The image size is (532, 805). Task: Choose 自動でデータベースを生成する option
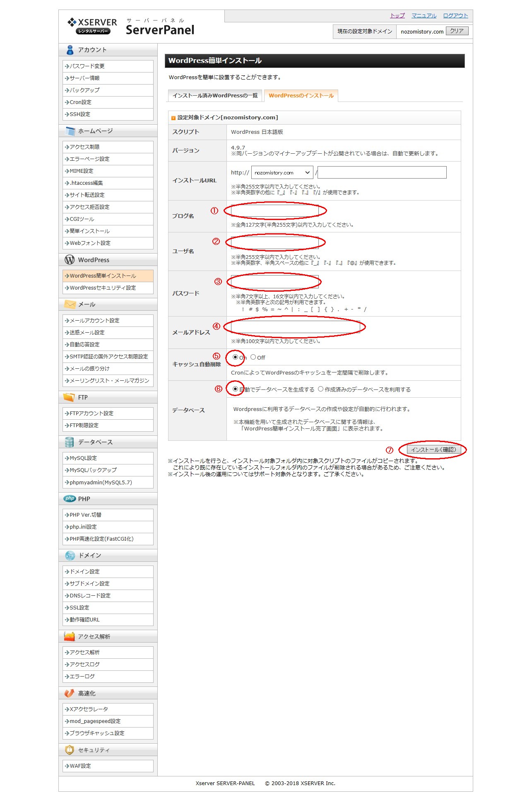coord(235,389)
